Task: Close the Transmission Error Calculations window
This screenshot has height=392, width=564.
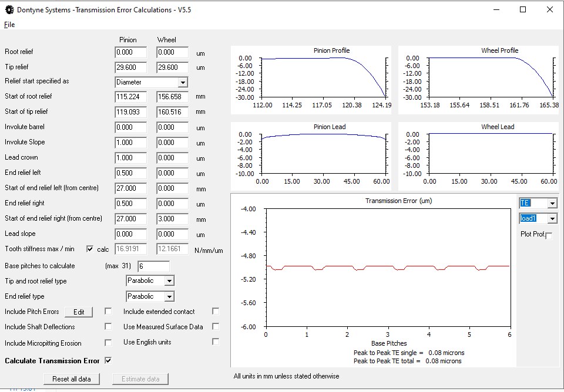Action: click(550, 10)
